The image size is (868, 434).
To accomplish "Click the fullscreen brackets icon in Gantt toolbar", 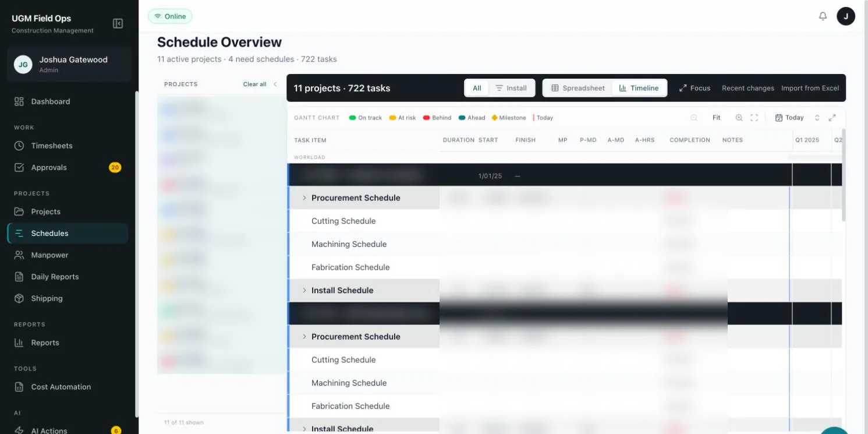I will [x=754, y=118].
